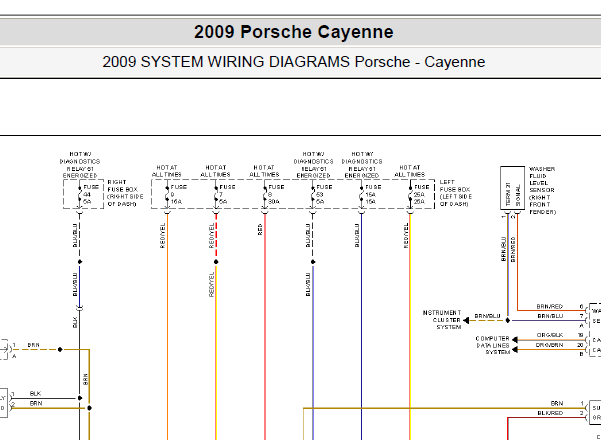Click the splice dot on the Fuse 44 dashed wire

click(x=80, y=262)
